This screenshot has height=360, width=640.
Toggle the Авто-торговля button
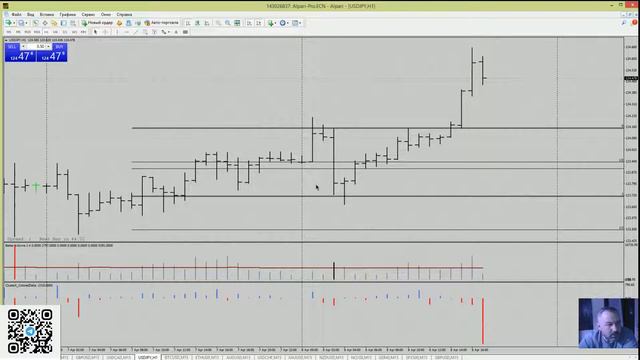[x=161, y=23]
